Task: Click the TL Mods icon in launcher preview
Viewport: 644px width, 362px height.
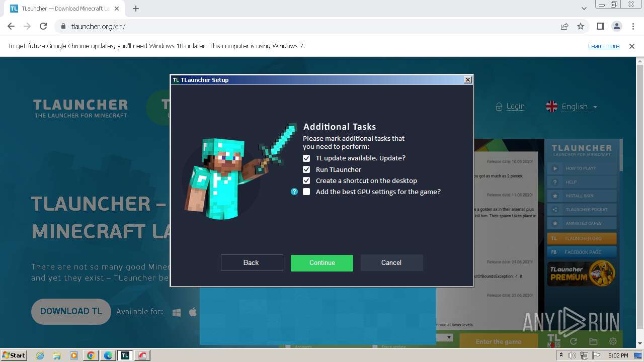Action: pos(553,341)
